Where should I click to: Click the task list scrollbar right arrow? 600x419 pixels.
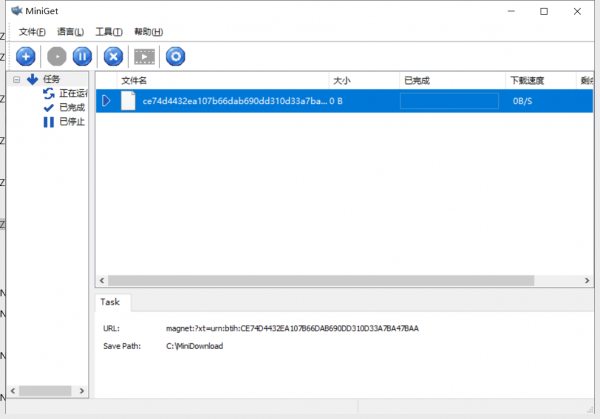[587, 280]
